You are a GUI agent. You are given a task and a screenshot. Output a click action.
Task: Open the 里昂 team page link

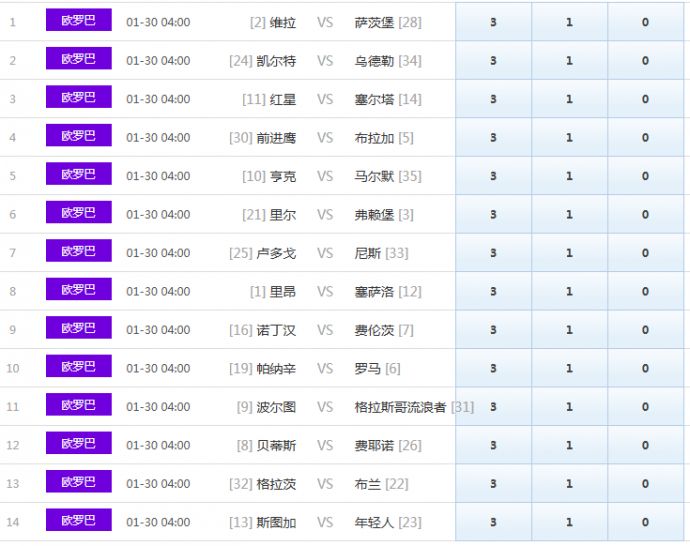coord(283,292)
